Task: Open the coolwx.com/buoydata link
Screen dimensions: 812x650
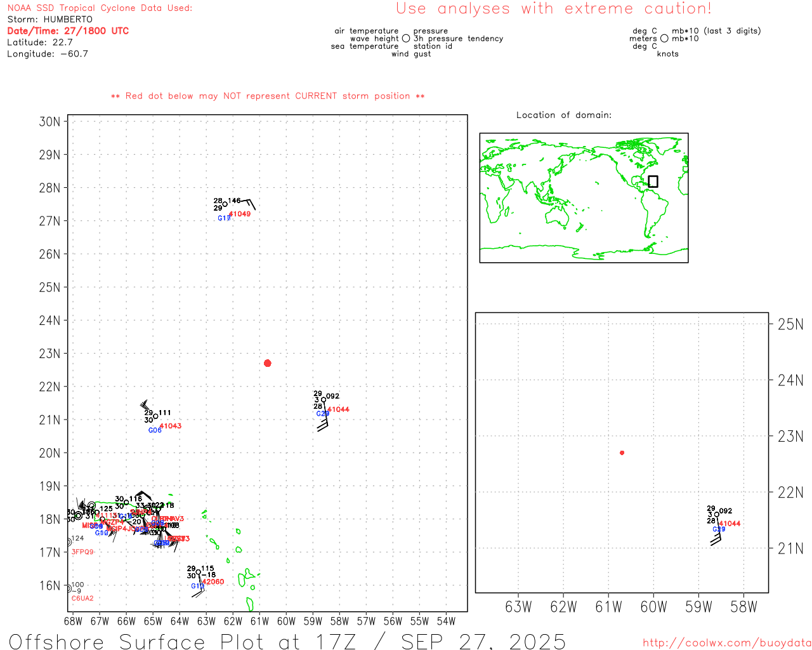Action: [x=727, y=642]
